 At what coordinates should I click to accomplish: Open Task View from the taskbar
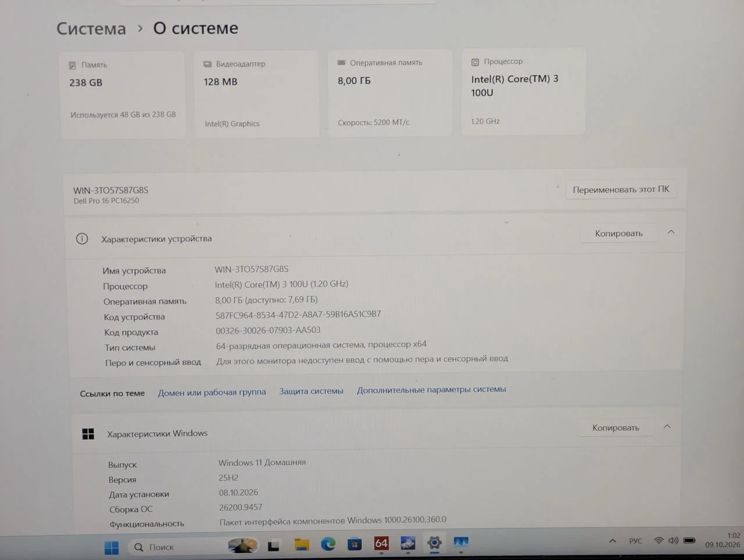274,546
